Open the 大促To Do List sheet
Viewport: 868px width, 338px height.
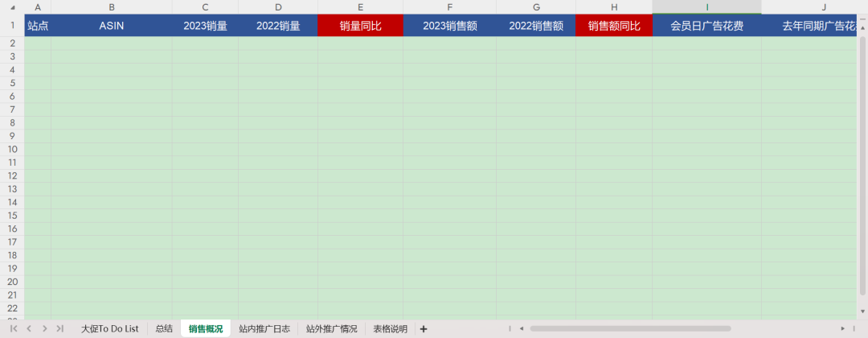[x=109, y=329]
